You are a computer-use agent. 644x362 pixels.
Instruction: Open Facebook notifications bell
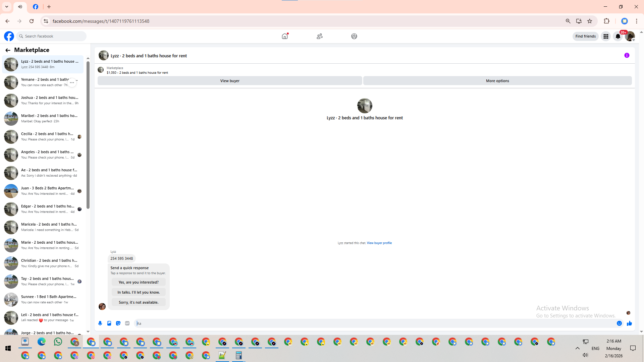coord(618,36)
